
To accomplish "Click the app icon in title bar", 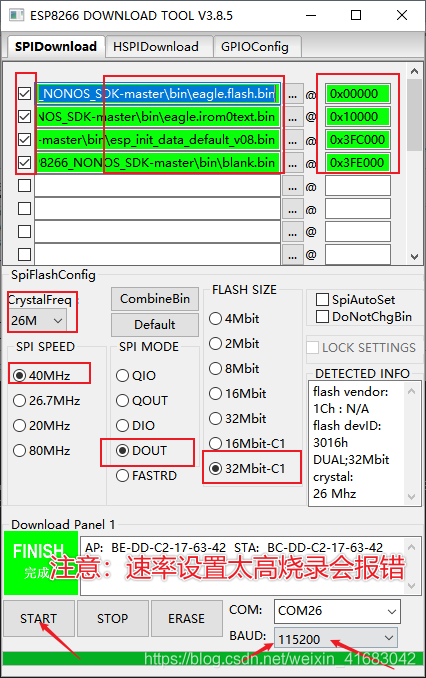I will tap(16, 15).
